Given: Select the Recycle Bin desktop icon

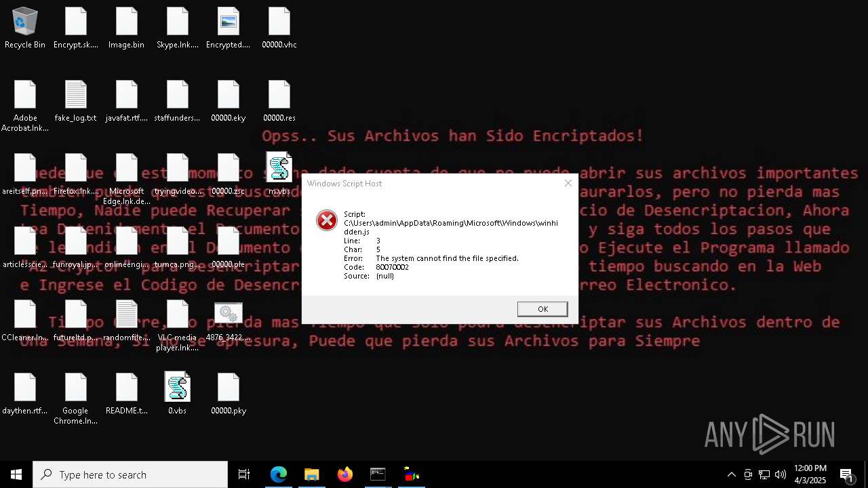Looking at the screenshot, I should 25,28.
